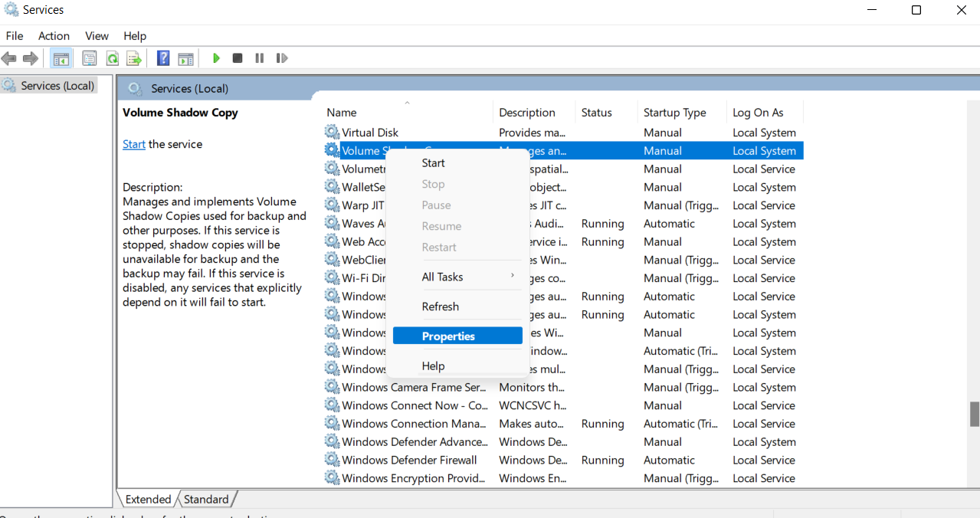Click the Refresh toolbar icon
Screen dimensions: 980x518
point(113,58)
